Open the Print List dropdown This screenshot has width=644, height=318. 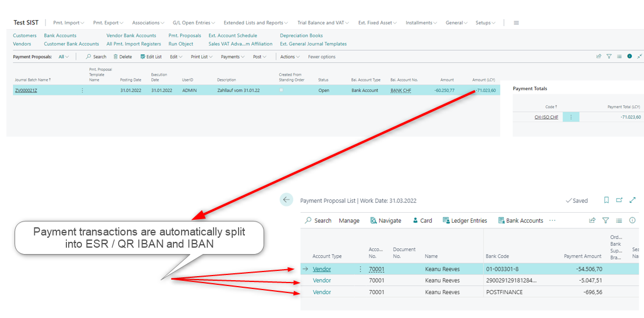pos(202,56)
